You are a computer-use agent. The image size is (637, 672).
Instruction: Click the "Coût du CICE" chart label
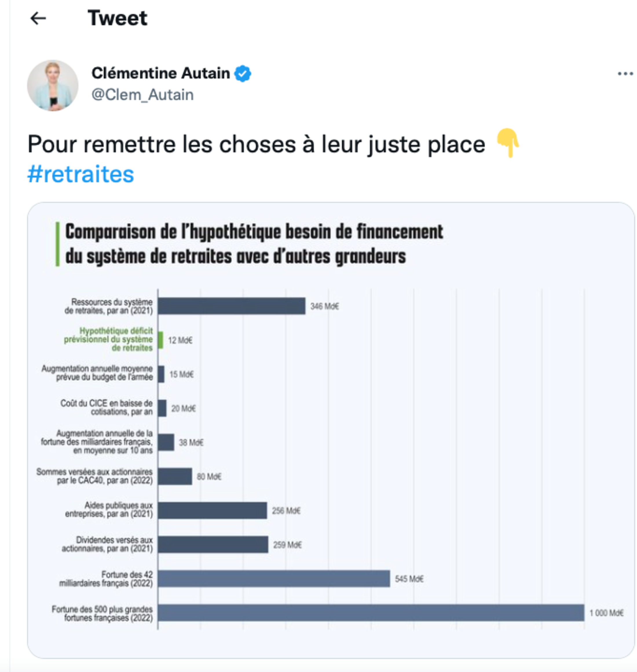point(107,407)
